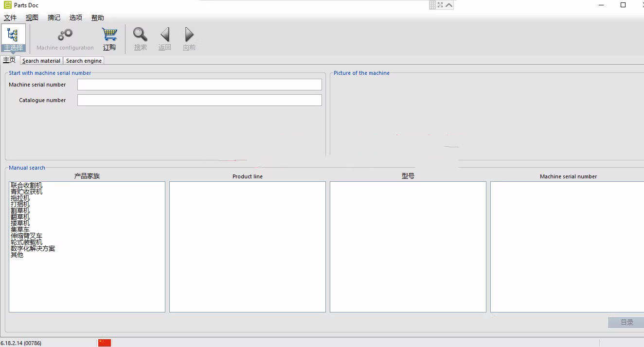
Task: Open the 帮助 menu
Action: point(98,17)
